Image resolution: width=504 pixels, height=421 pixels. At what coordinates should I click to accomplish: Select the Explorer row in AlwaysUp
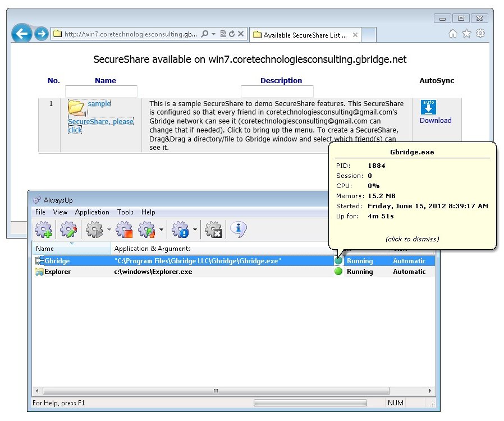pyautogui.click(x=233, y=272)
